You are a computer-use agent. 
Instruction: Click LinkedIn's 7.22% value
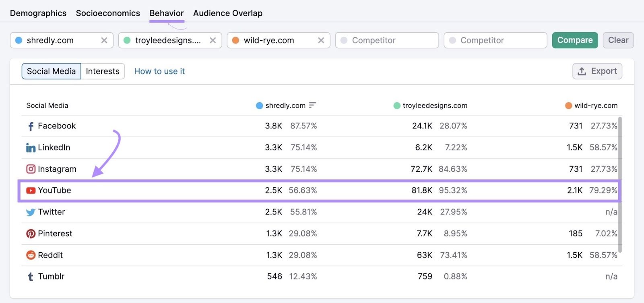pos(456,147)
